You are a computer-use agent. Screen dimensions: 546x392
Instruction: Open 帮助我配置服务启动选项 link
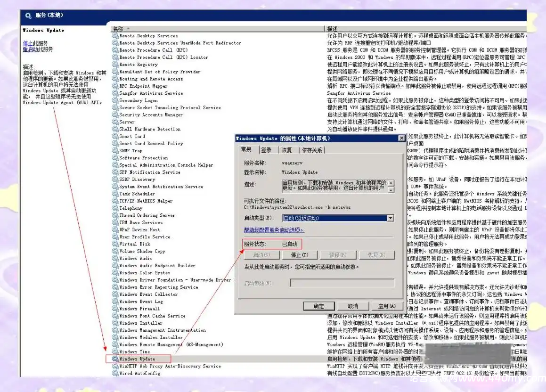[x=274, y=230]
